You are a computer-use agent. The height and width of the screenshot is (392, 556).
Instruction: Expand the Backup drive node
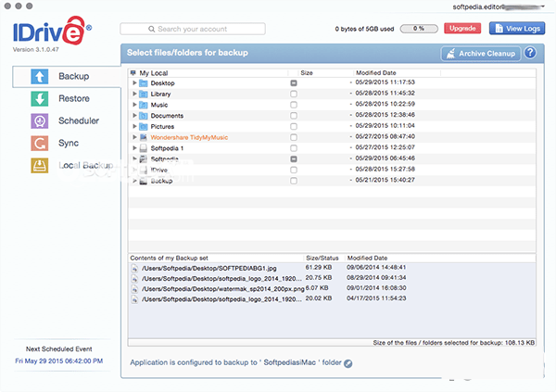click(x=134, y=181)
